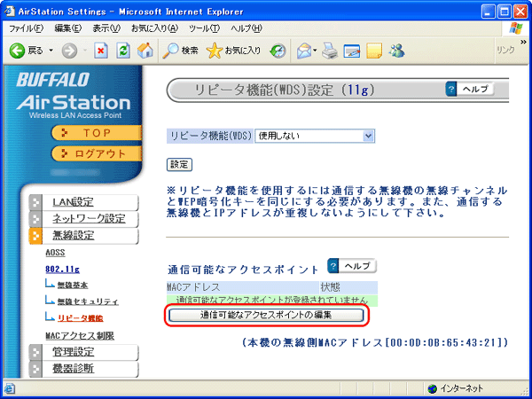Go to the Home page icon
This screenshot has width=532, height=399.
pos(145,51)
